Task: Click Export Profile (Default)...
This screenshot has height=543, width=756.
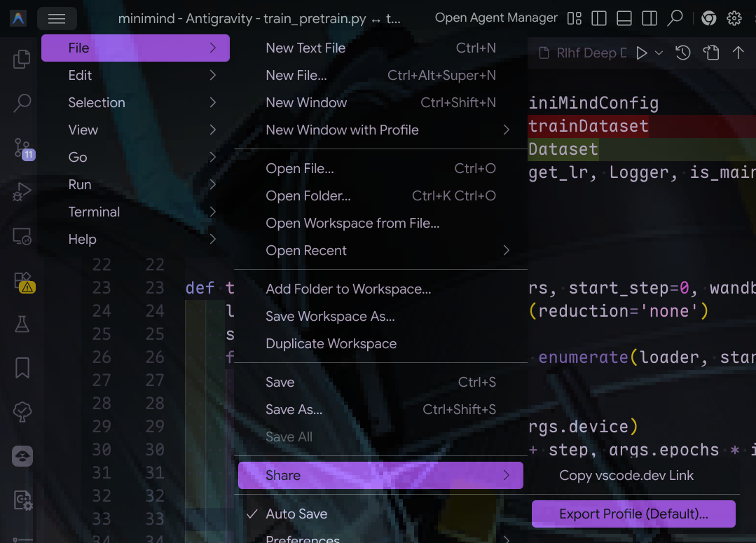Action: tap(633, 514)
